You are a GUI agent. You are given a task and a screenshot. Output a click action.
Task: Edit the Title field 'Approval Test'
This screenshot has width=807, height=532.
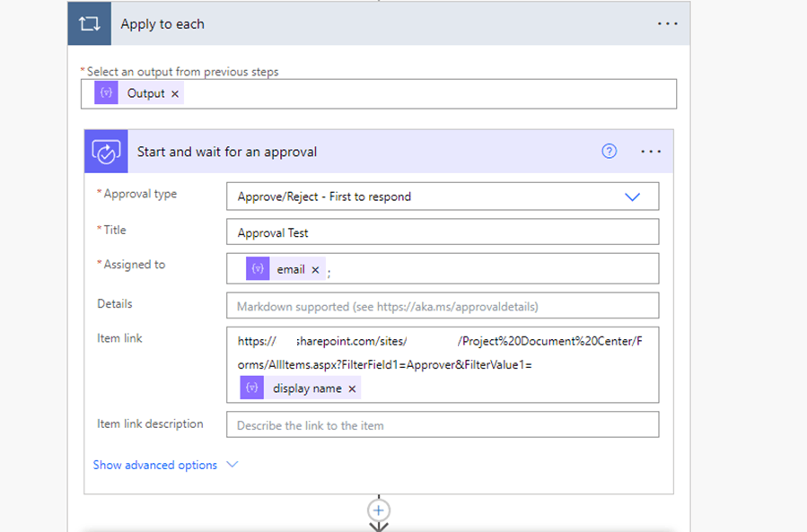click(x=443, y=232)
